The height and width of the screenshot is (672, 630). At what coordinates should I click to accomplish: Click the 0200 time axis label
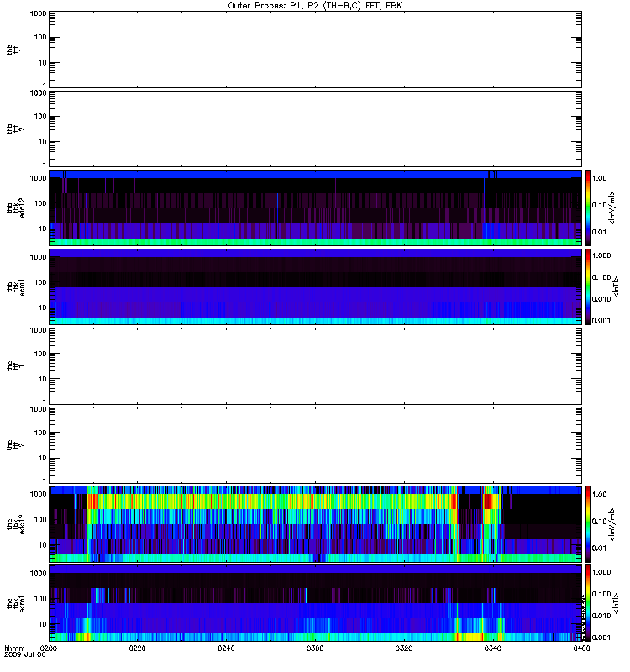tap(49, 648)
